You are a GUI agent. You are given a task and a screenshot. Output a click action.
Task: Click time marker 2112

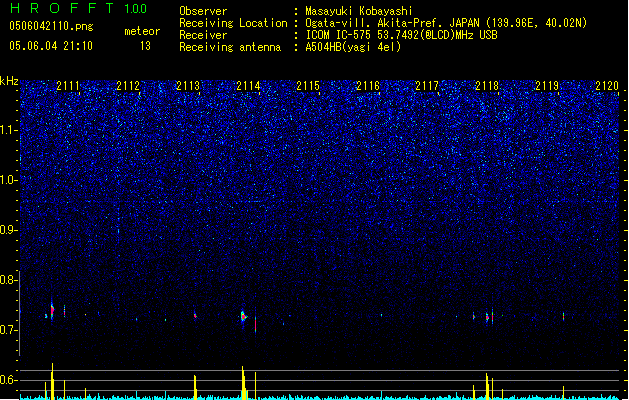coord(128,86)
